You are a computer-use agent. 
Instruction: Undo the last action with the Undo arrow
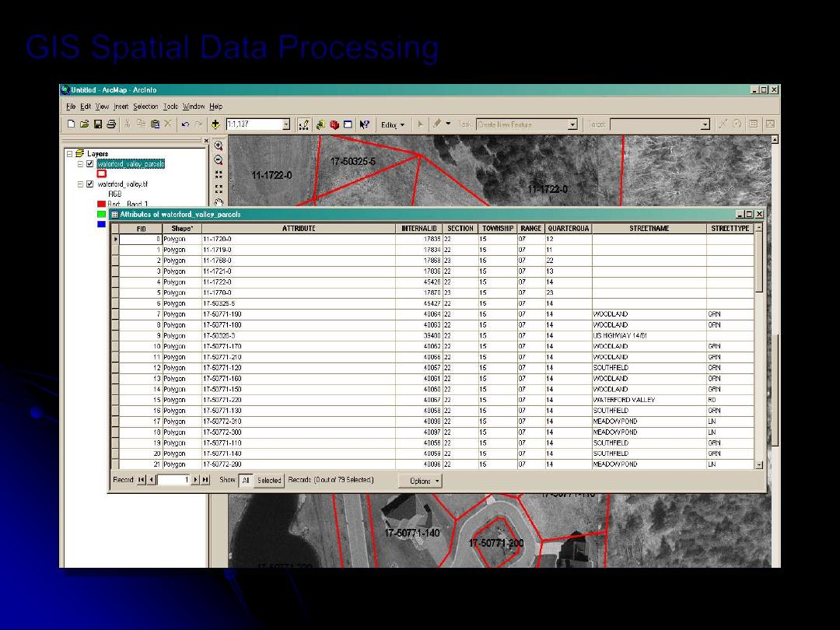185,124
